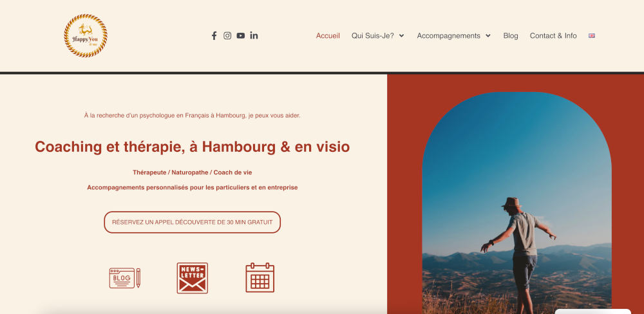Click the Coaching et thérapie heading
The height and width of the screenshot is (314, 644).
click(192, 147)
